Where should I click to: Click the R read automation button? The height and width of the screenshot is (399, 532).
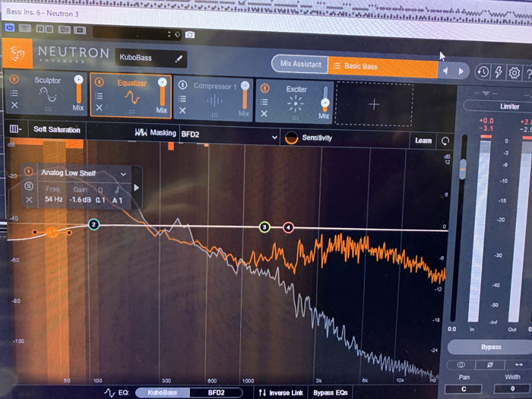40,29
